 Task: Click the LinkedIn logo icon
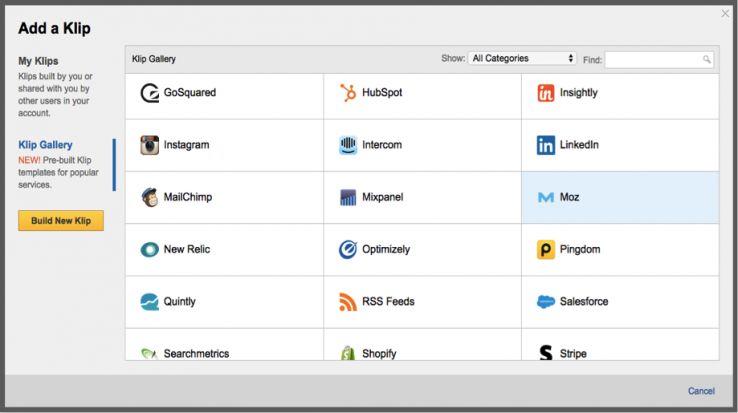click(x=546, y=145)
